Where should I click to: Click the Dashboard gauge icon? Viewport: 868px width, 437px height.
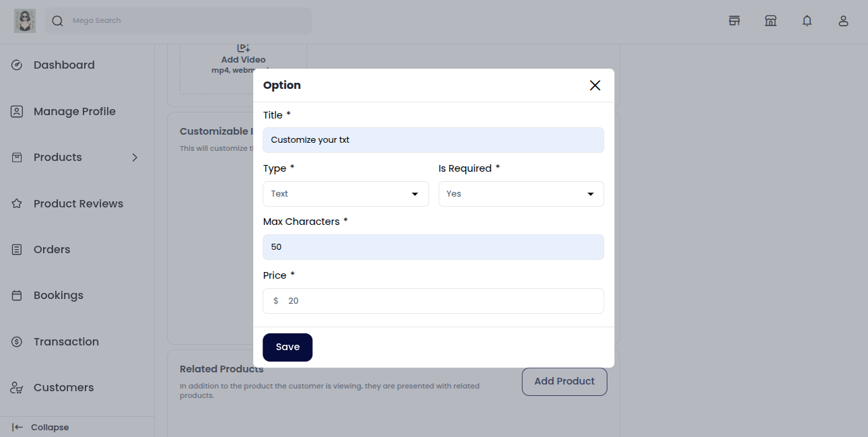pos(17,65)
